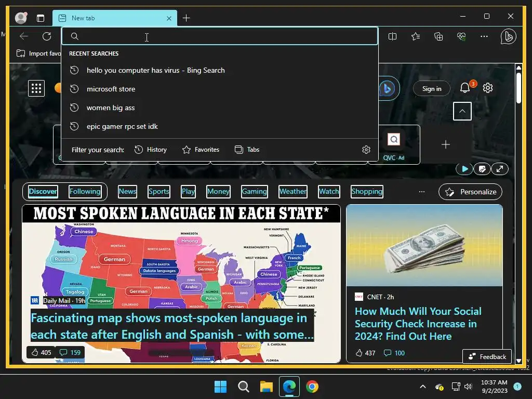This screenshot has height=399, width=532.
Task: Filter search by Tabs
Action: [247, 150]
